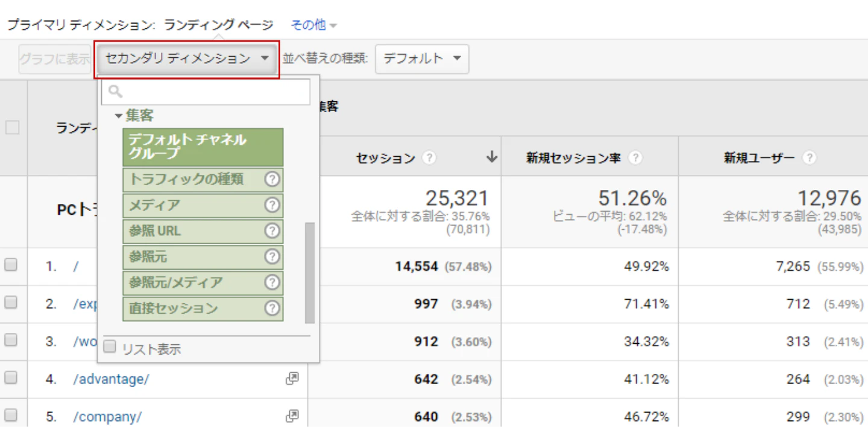Click new users value 299
The height and width of the screenshot is (427, 868).
pos(798,417)
